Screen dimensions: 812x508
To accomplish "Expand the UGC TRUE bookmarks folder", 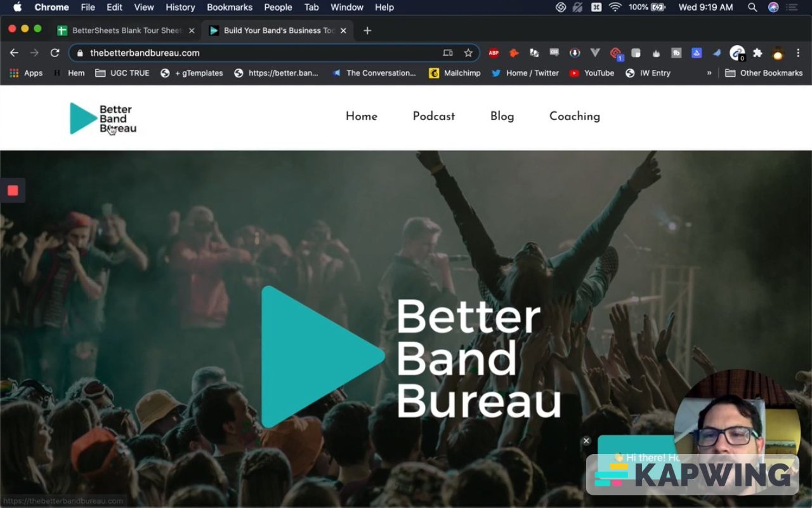I will (x=122, y=73).
